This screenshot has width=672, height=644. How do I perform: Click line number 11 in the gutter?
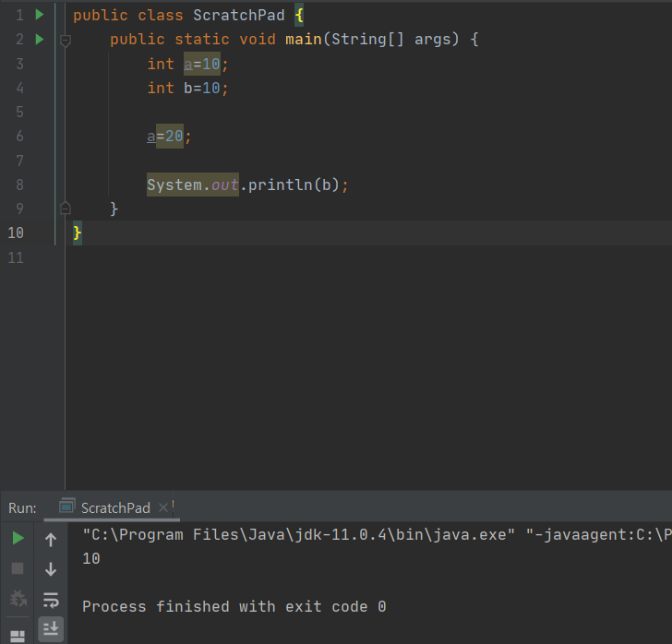(x=16, y=257)
